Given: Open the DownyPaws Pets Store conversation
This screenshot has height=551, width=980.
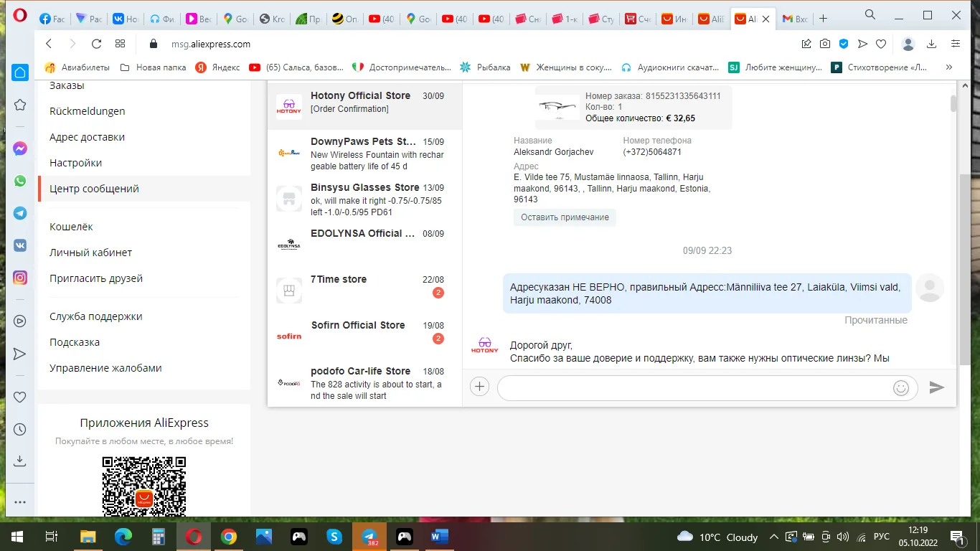Looking at the screenshot, I should [364, 152].
